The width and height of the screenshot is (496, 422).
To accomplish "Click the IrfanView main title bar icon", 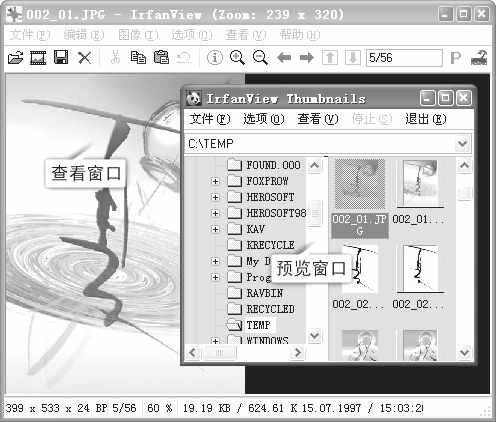I will 15,15.
